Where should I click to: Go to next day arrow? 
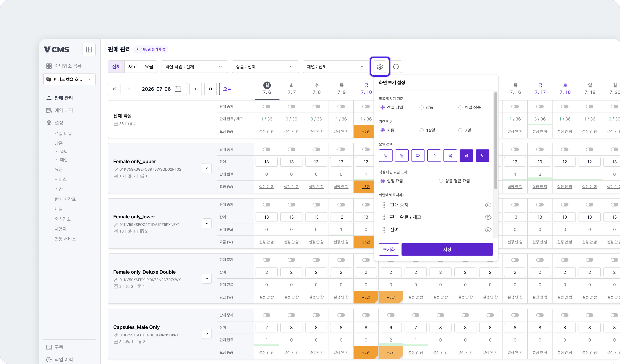196,89
